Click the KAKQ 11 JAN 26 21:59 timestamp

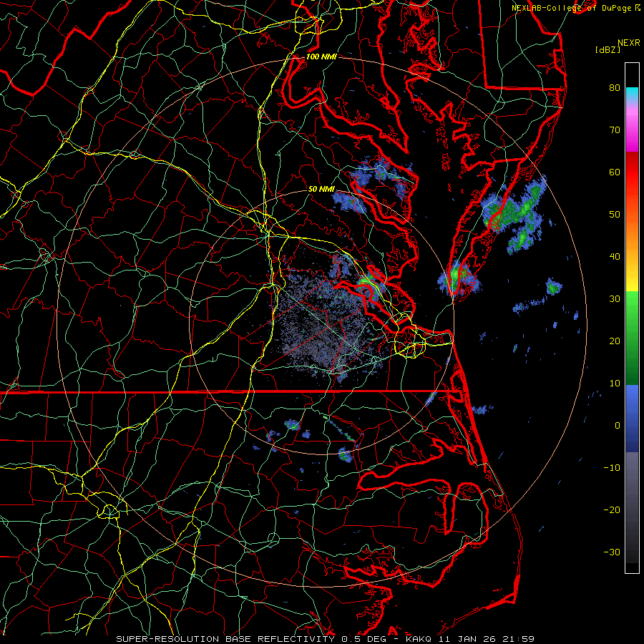pos(470,639)
